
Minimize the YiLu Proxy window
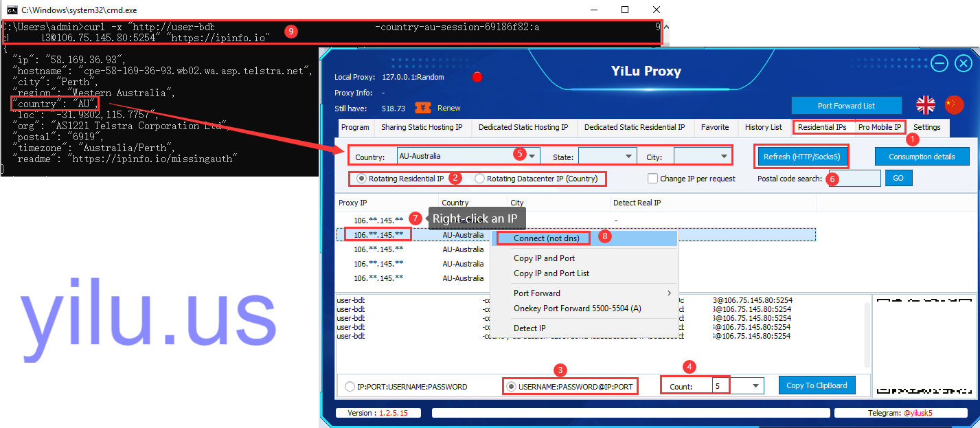tap(939, 64)
